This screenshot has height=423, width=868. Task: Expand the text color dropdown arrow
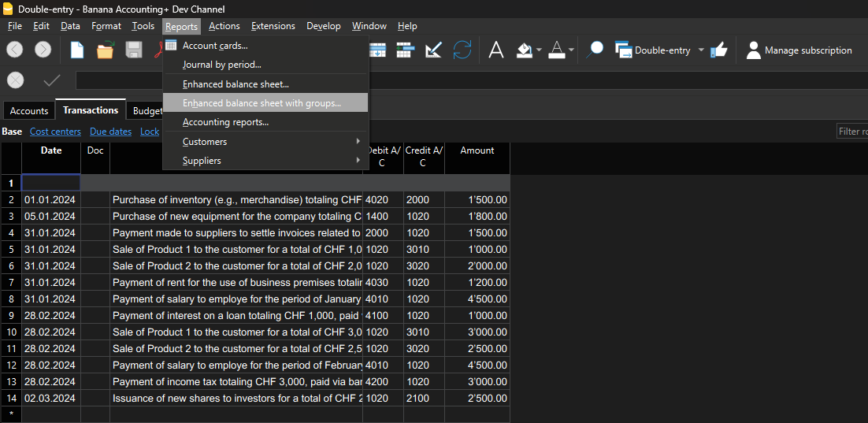coord(571,50)
